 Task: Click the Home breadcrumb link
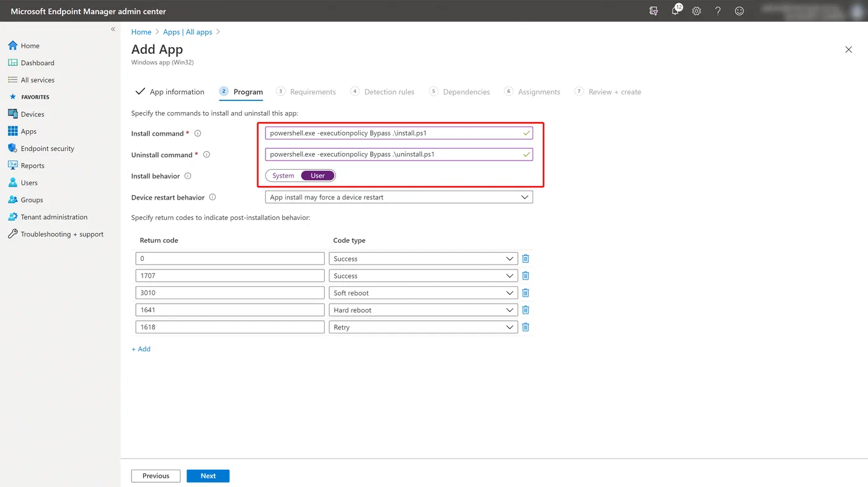[x=141, y=32]
